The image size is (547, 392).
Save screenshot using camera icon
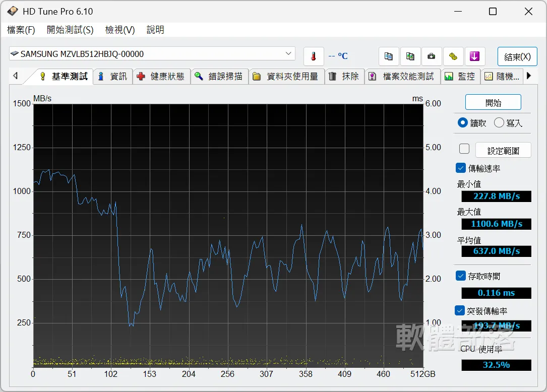tap(432, 56)
